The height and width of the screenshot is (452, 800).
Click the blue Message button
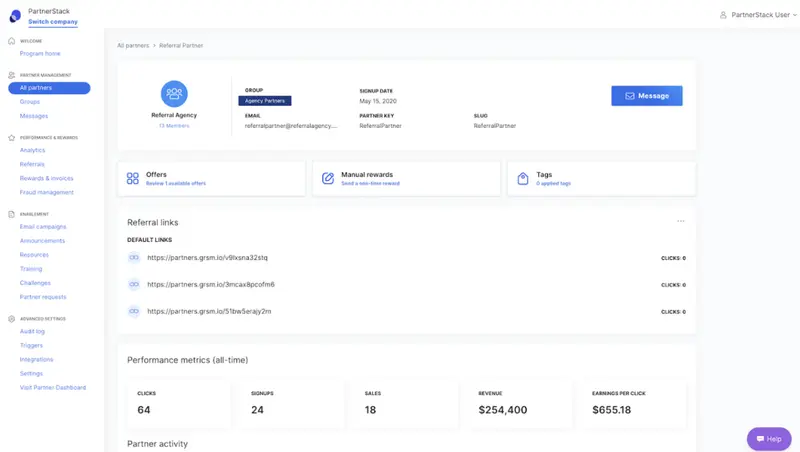646,96
